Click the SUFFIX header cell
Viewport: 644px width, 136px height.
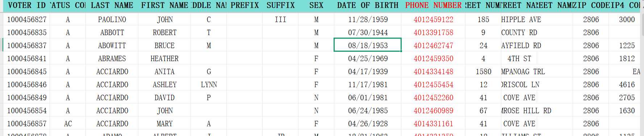coord(280,5)
